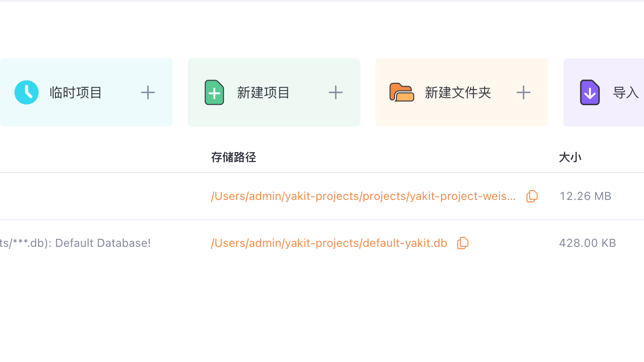Click the 大小 column header
Screen dimensions: 644x362
point(570,157)
